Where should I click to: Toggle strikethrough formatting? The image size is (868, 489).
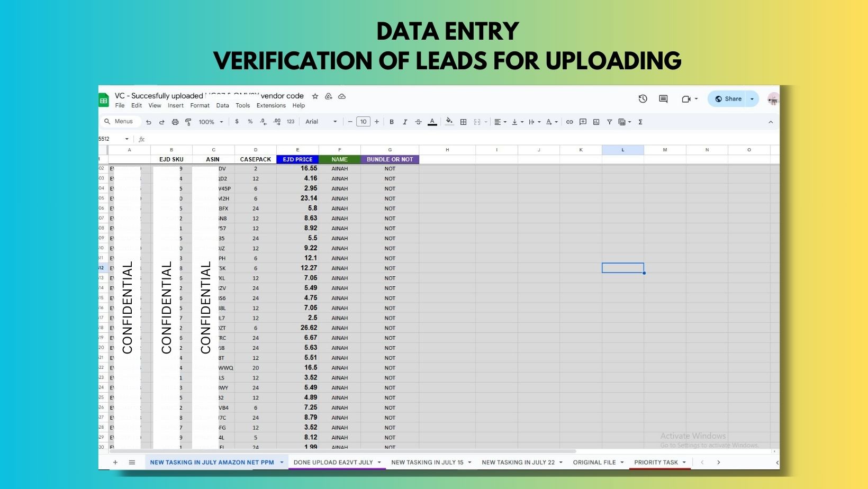pos(418,122)
